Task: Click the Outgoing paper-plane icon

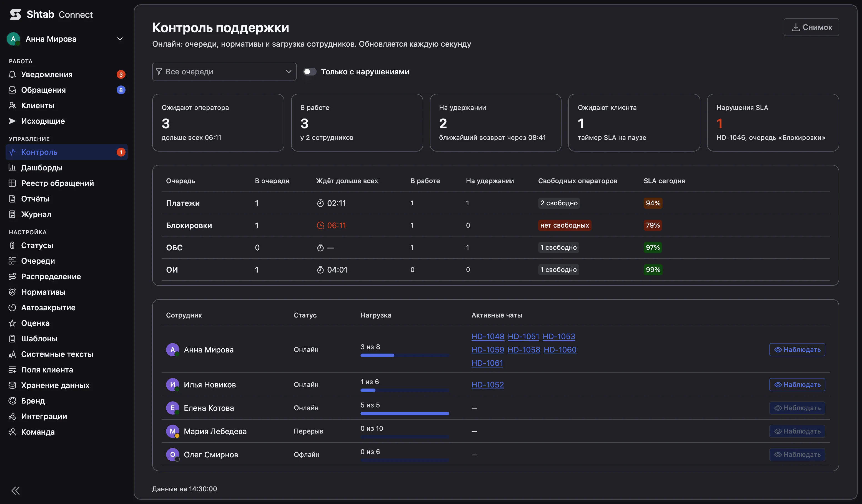Action: pos(12,121)
